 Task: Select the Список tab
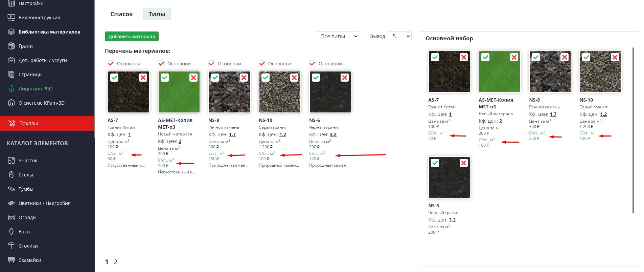point(121,14)
